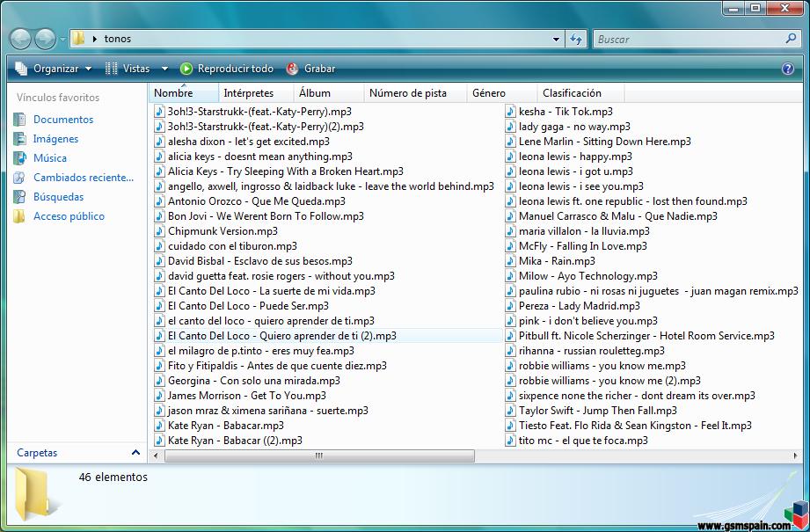This screenshot has width=810, height=532.
Task: Expand the Carpetas pane chevron
Action: tap(135, 453)
